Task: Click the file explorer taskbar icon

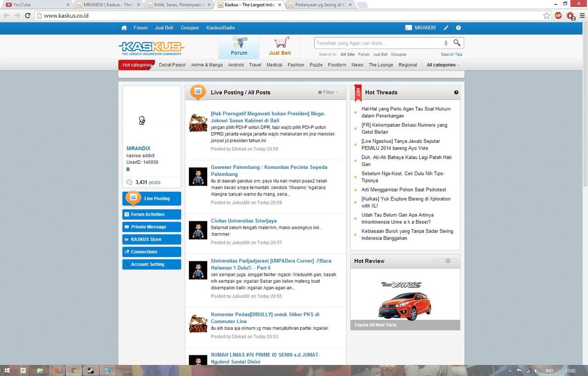Action: [40, 370]
